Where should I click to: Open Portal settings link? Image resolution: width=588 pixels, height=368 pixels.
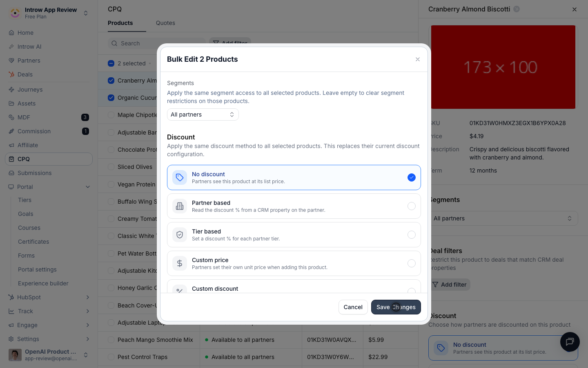pyautogui.click(x=37, y=269)
